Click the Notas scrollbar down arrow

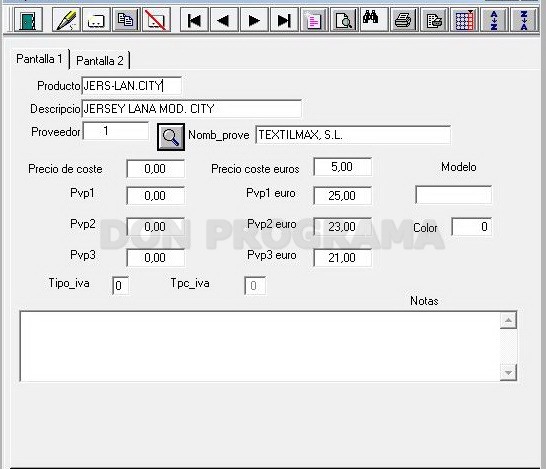(508, 373)
